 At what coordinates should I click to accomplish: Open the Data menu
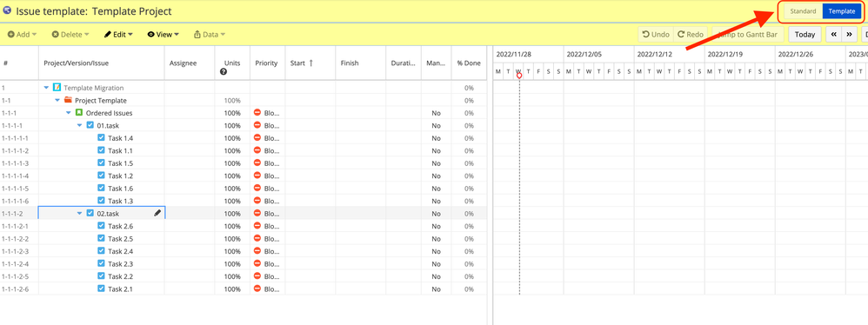pos(210,34)
